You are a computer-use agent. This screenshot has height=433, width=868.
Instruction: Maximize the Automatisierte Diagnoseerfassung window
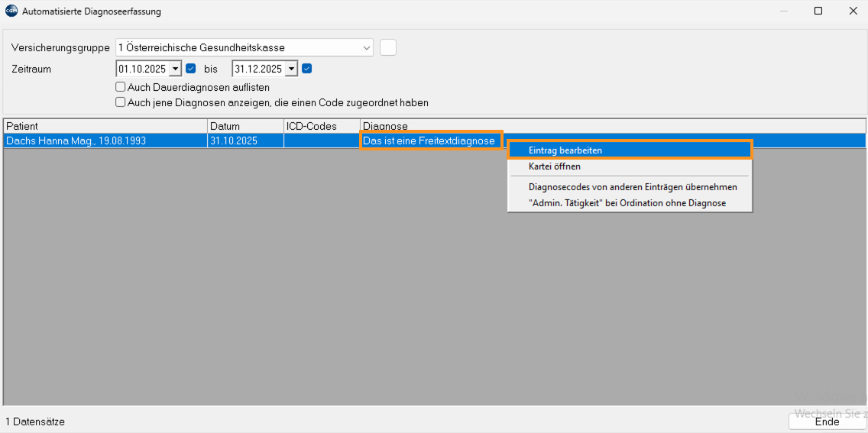pos(818,11)
